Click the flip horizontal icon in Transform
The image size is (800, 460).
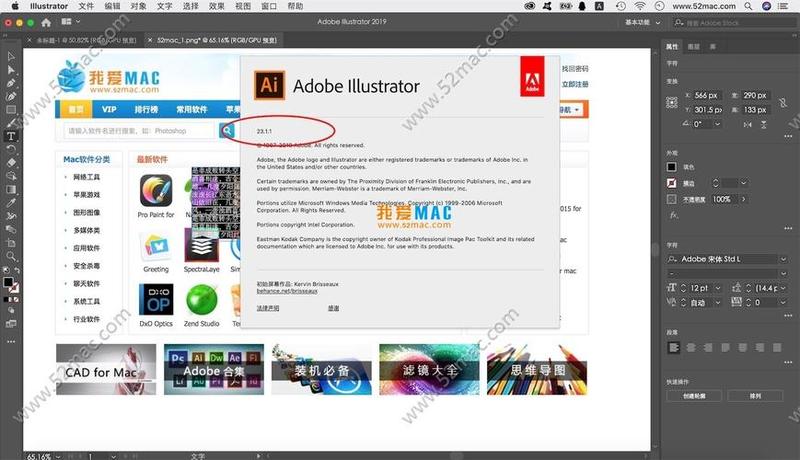click(x=747, y=124)
